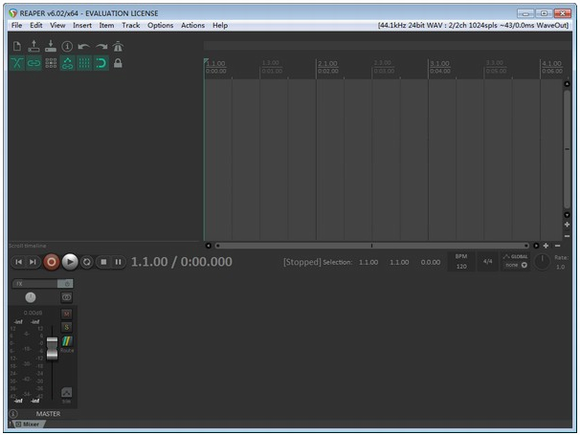Click the New Project toolbar icon
580x435 pixels.
tap(17, 46)
